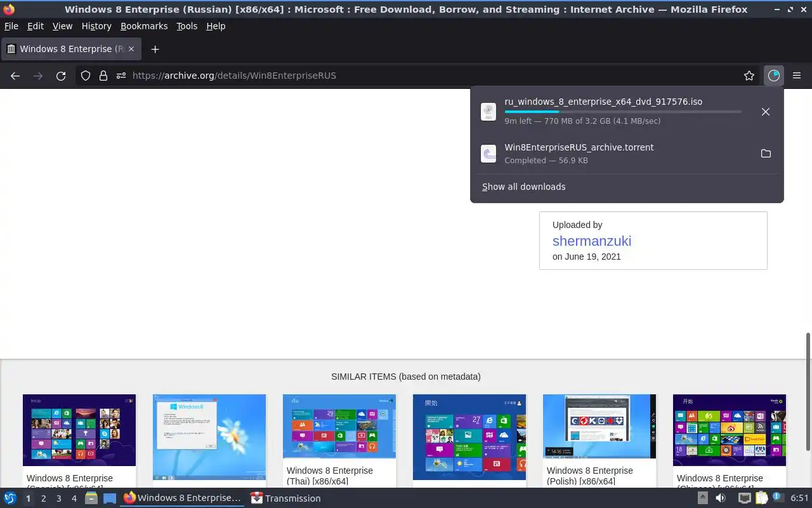812x508 pixels.
Task: Click the Windows 8 Enterprise (Thai) title link
Action: pos(330,476)
